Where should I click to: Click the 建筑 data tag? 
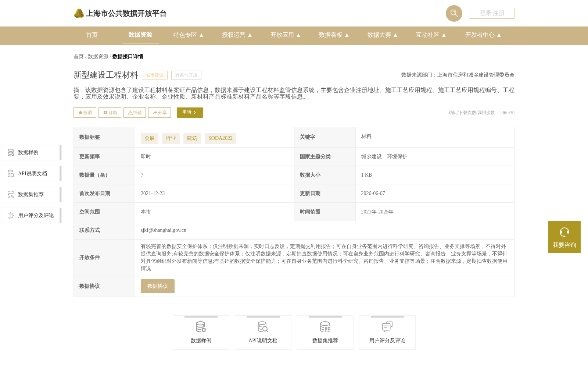pos(192,138)
